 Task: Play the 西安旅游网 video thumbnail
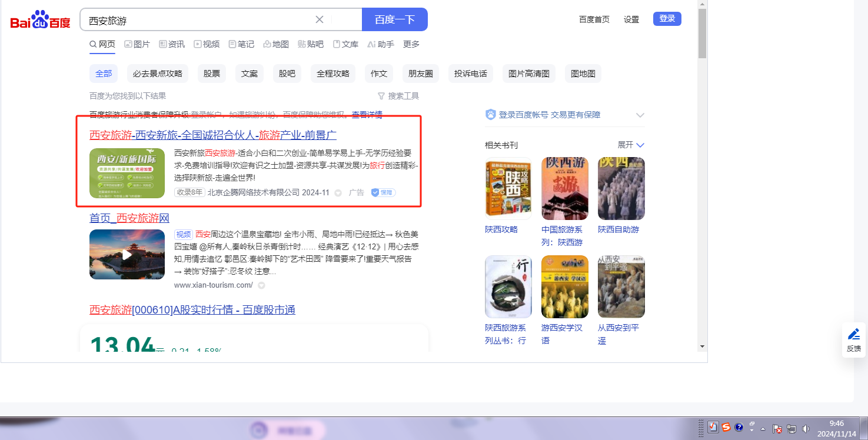(127, 254)
